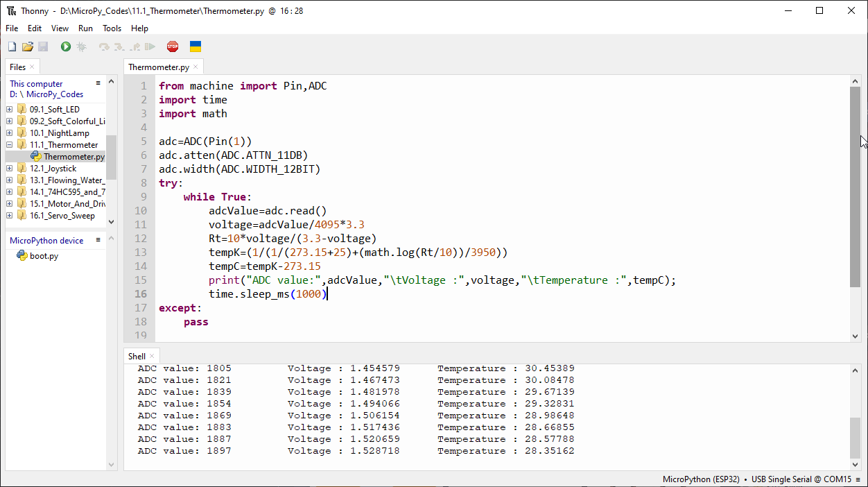Image resolution: width=868 pixels, height=487 pixels.
Task: Open the This computer panel menu
Action: pos(98,83)
